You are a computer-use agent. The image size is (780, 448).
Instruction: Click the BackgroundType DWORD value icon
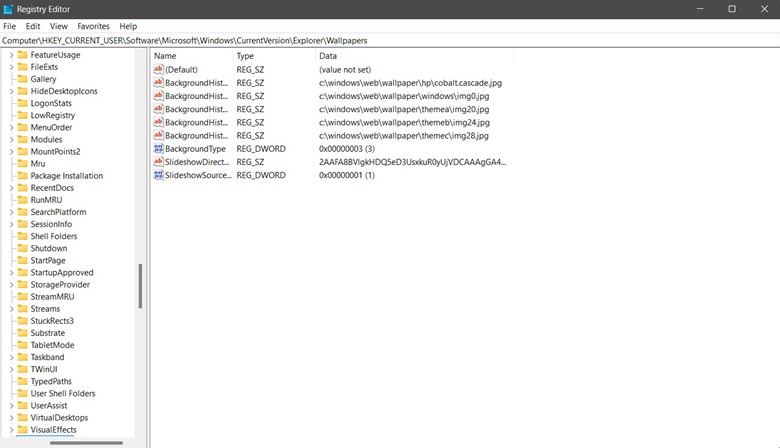point(158,149)
